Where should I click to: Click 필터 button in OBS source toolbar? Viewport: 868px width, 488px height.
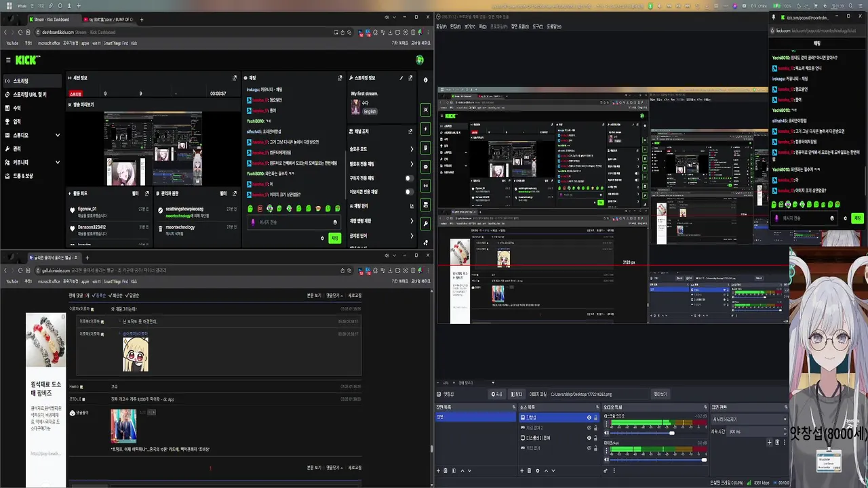[x=517, y=394]
